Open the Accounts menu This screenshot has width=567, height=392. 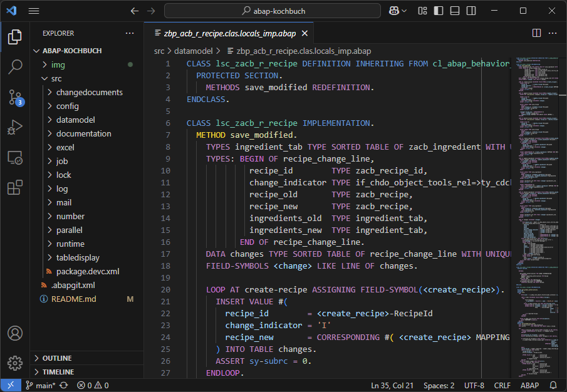point(15,333)
